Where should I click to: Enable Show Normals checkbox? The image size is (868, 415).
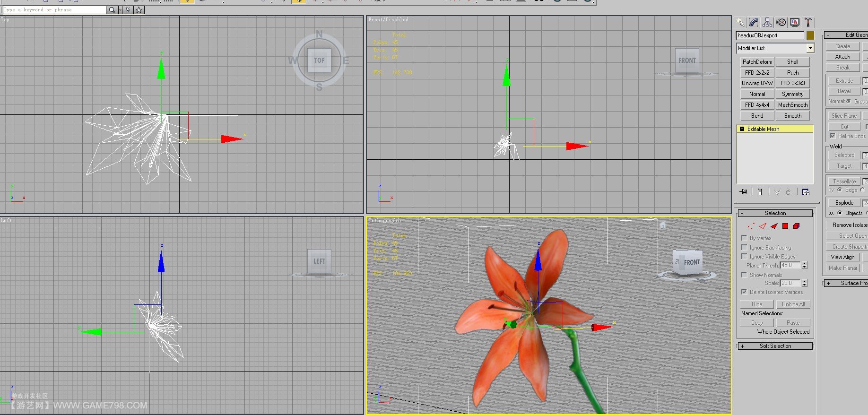[x=744, y=275]
